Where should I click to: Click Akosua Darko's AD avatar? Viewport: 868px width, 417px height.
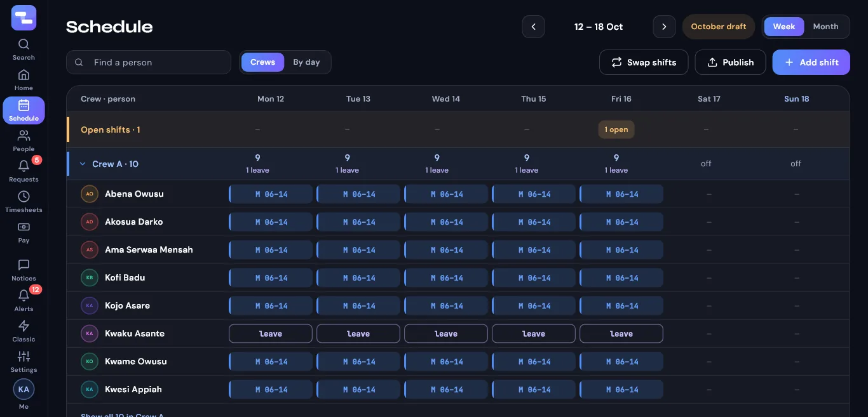pos(90,222)
